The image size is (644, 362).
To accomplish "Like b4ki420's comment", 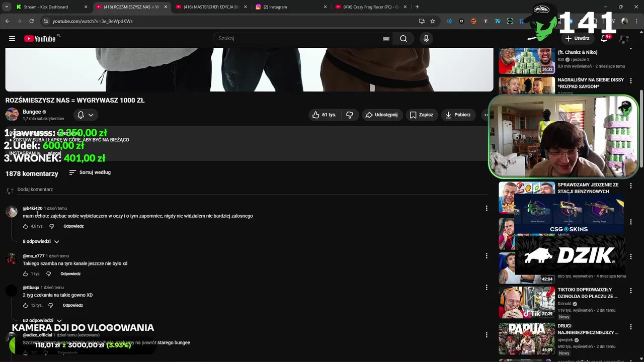I will click(x=26, y=226).
